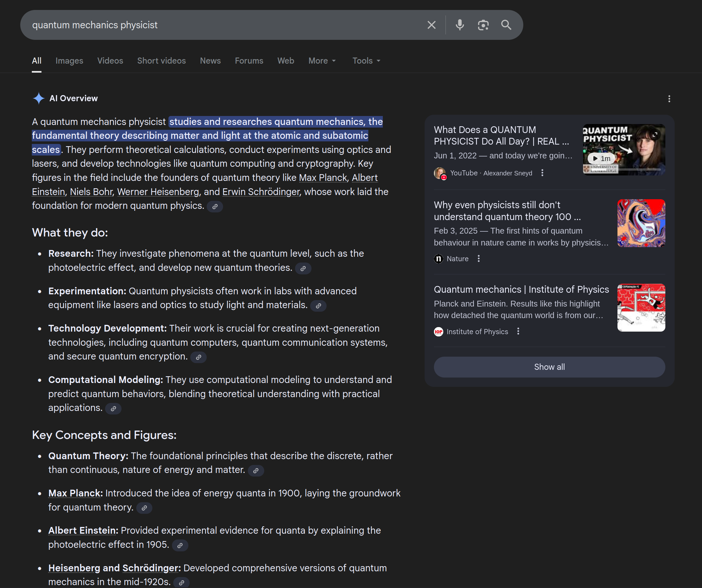Open search by image camera icon

pos(483,25)
